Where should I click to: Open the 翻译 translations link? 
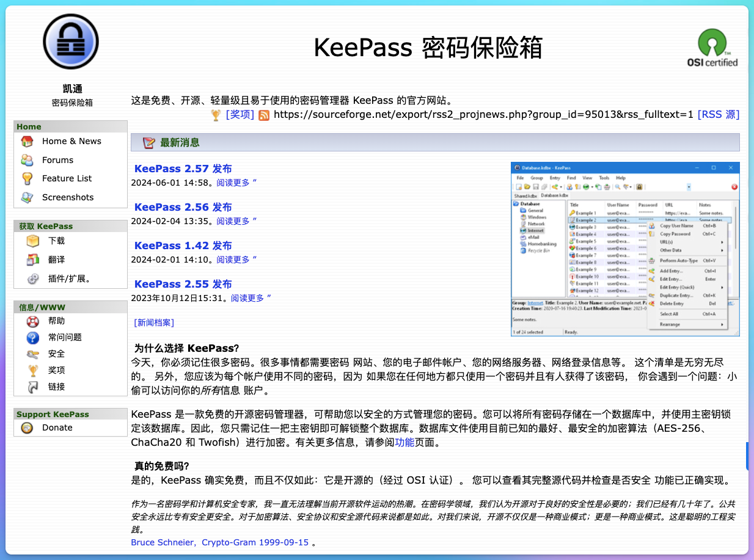click(56, 260)
